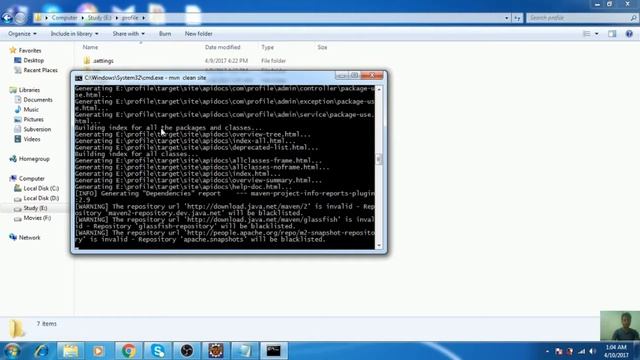Click Burn in Explorer toolbar
Image resolution: width=640 pixels, height=360 pixels.
(165, 33)
